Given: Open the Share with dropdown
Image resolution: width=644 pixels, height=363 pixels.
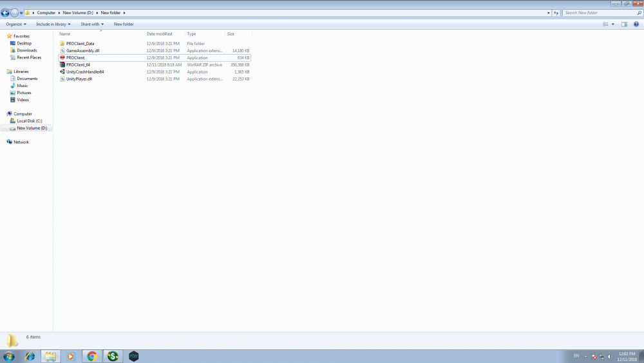Looking at the screenshot, I should (92, 24).
